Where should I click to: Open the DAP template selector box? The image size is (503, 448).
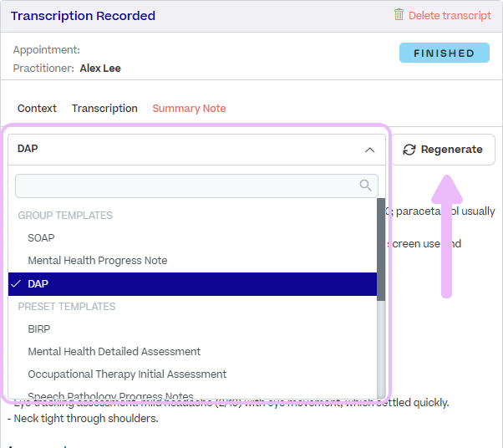pyautogui.click(x=196, y=150)
